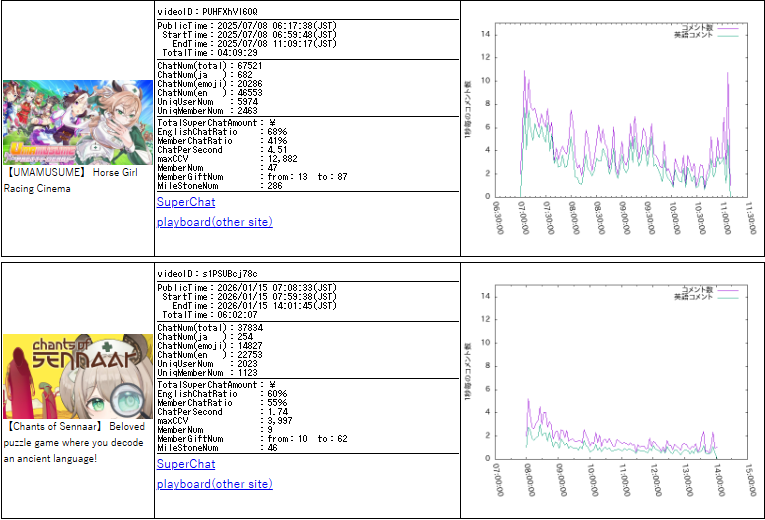Screen dimensions: 765x520
Task: Click UniqMemberNum 2463 row
Action: tap(207, 111)
